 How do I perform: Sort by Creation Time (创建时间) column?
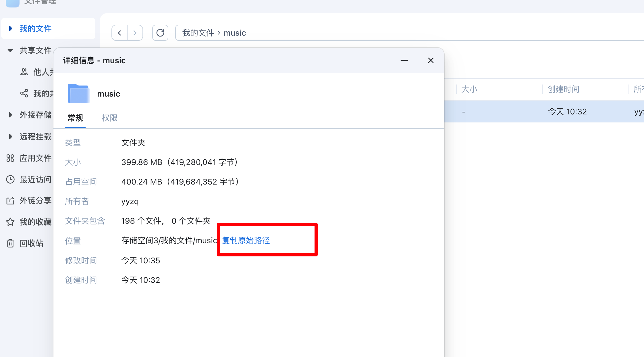point(563,89)
